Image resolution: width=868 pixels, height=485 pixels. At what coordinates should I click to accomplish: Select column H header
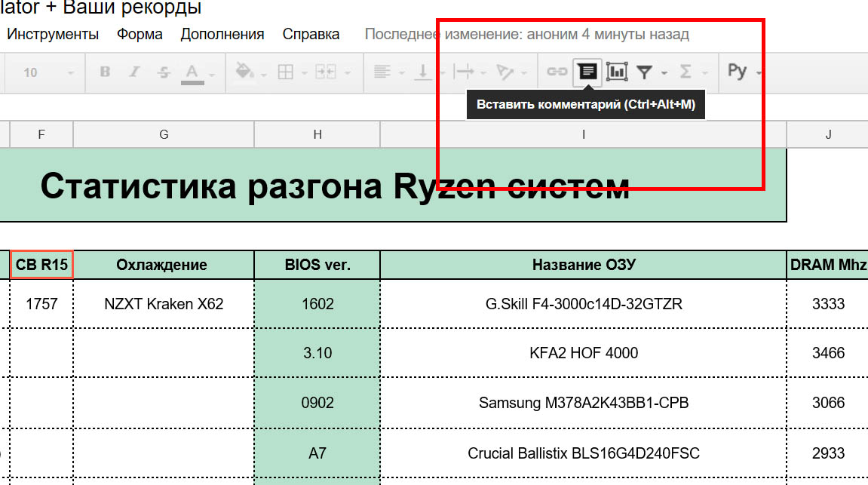(317, 134)
